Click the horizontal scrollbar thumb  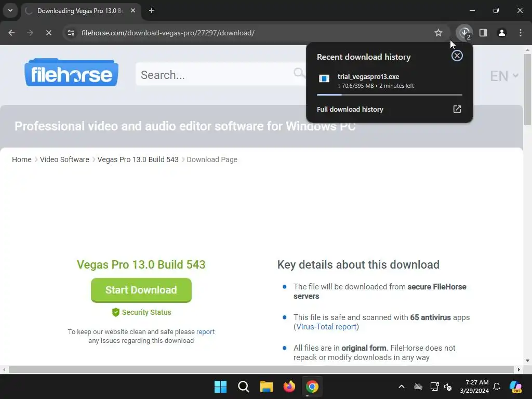(261, 369)
